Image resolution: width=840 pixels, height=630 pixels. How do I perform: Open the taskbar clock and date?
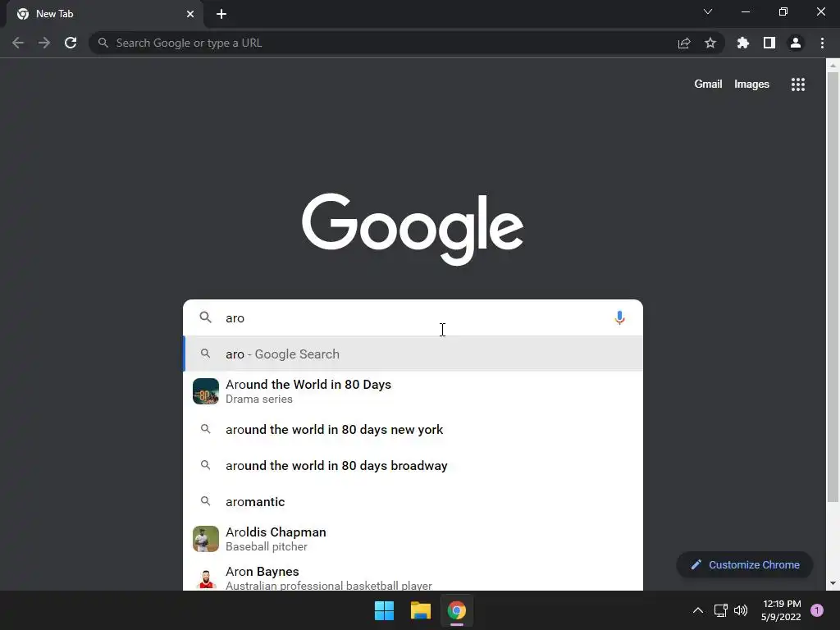(781, 610)
